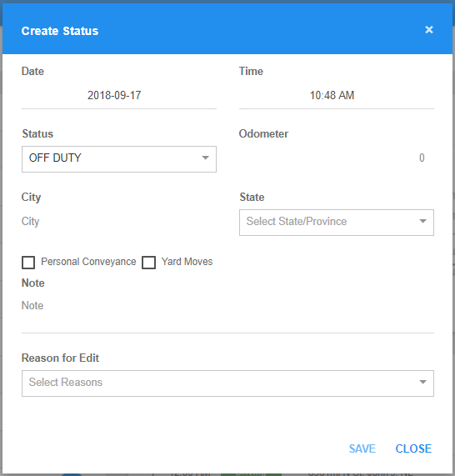Enable the Yard Moves checkbox
455x476 pixels.
(x=148, y=263)
